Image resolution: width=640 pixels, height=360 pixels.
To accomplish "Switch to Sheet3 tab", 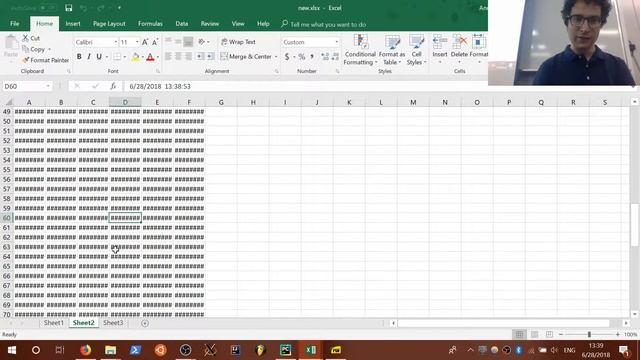I will pyautogui.click(x=113, y=323).
